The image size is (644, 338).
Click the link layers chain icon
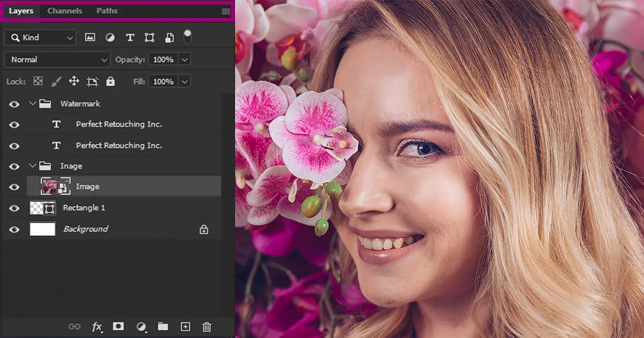tap(75, 327)
